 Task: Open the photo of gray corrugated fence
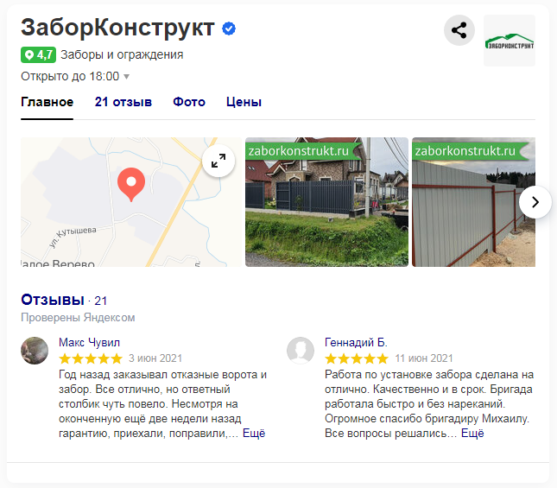tap(474, 202)
